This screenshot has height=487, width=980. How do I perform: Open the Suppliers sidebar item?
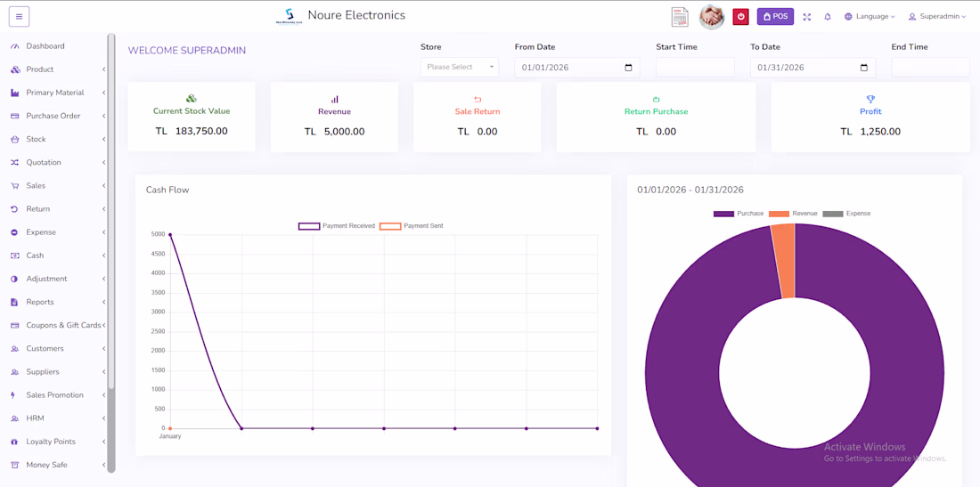click(56, 372)
